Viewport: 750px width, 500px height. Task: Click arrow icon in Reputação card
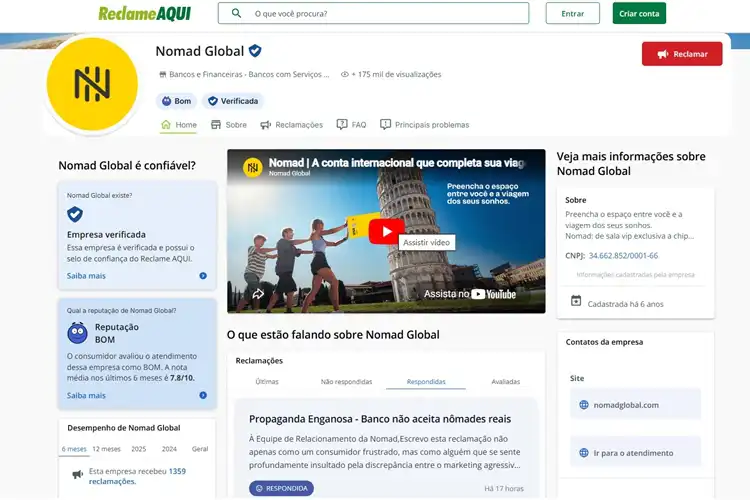(x=203, y=395)
